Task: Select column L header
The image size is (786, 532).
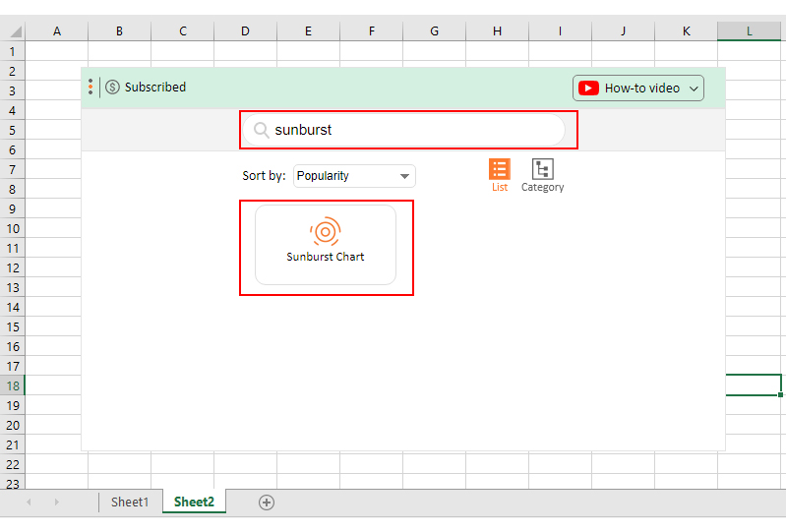Action: (749, 31)
